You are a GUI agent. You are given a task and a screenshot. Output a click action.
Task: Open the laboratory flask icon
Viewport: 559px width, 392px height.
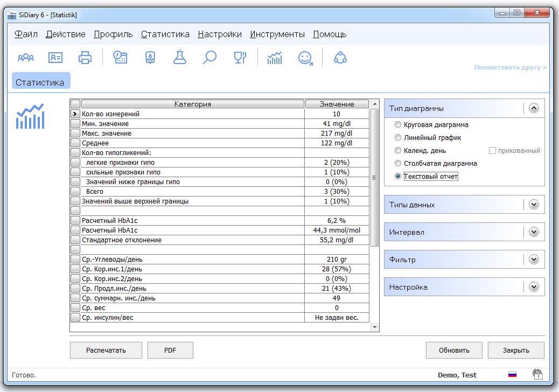pyautogui.click(x=180, y=58)
